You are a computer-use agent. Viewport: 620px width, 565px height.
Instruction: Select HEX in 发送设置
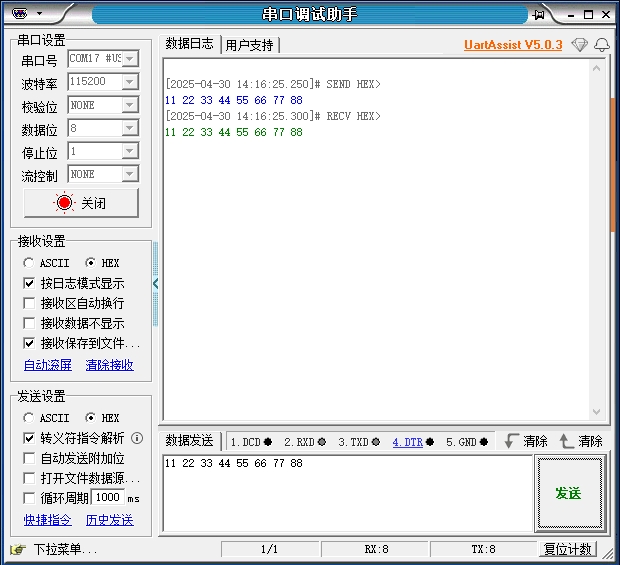(102, 418)
